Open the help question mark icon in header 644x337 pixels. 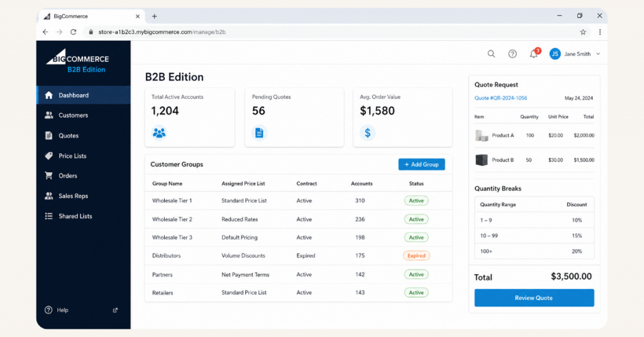click(513, 54)
